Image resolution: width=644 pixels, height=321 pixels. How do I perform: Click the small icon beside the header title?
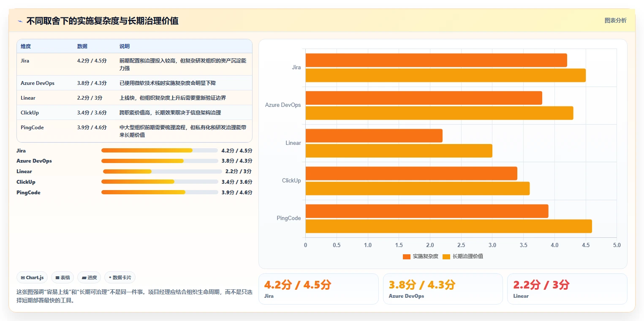(20, 21)
